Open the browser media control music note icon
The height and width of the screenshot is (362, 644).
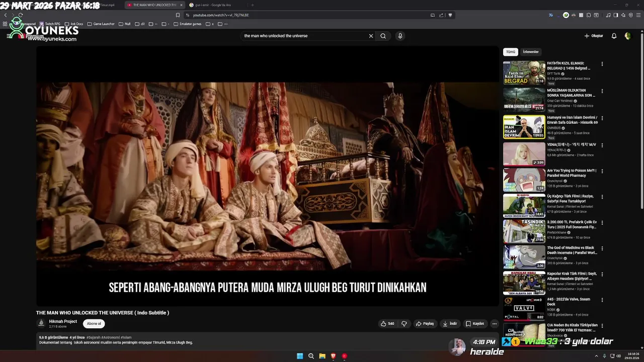pyautogui.click(x=608, y=15)
